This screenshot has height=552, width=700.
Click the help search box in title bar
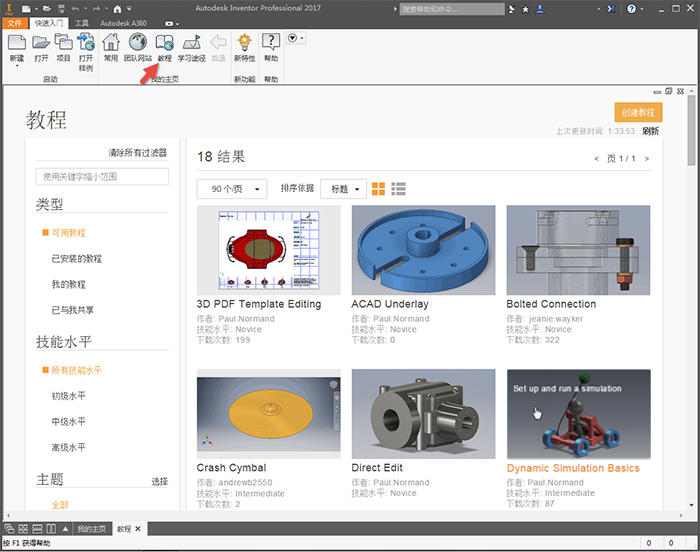[452, 9]
